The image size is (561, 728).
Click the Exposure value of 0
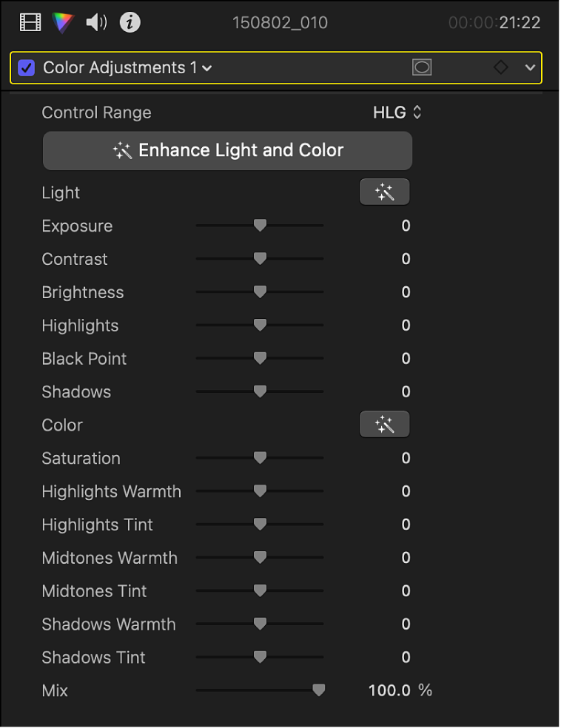pyautogui.click(x=406, y=225)
